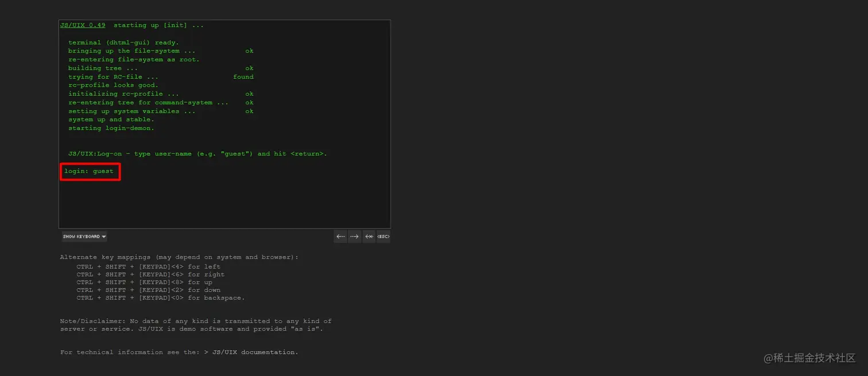Click the 'Note/Disclaimer' paragraph
The height and width of the screenshot is (376, 868).
coord(196,325)
